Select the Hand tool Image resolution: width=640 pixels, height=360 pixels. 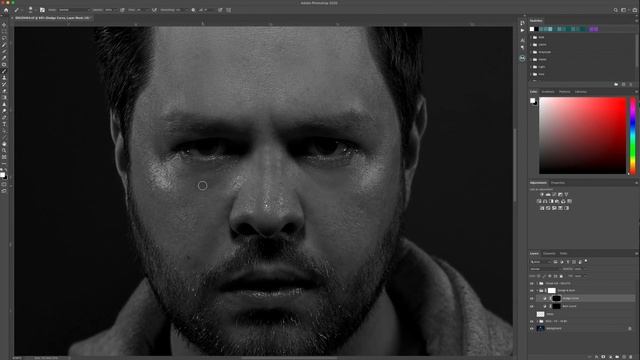pyautogui.click(x=4, y=144)
